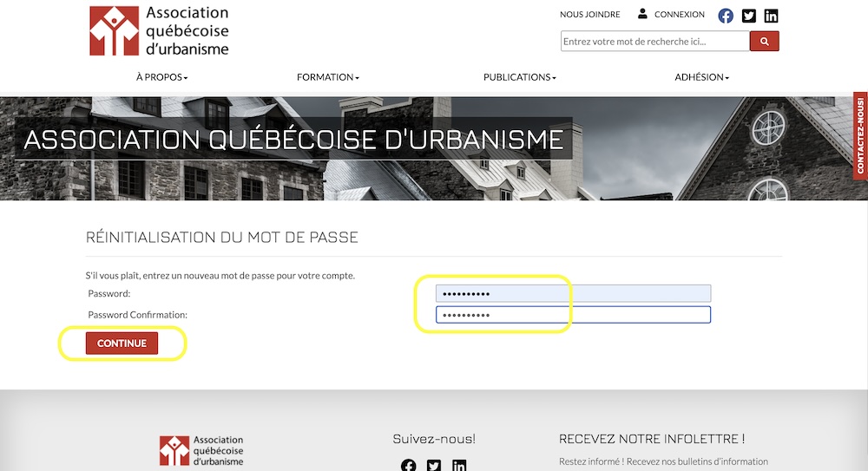Click the Facebook icon in the header
This screenshot has width=868, height=471.
726,16
